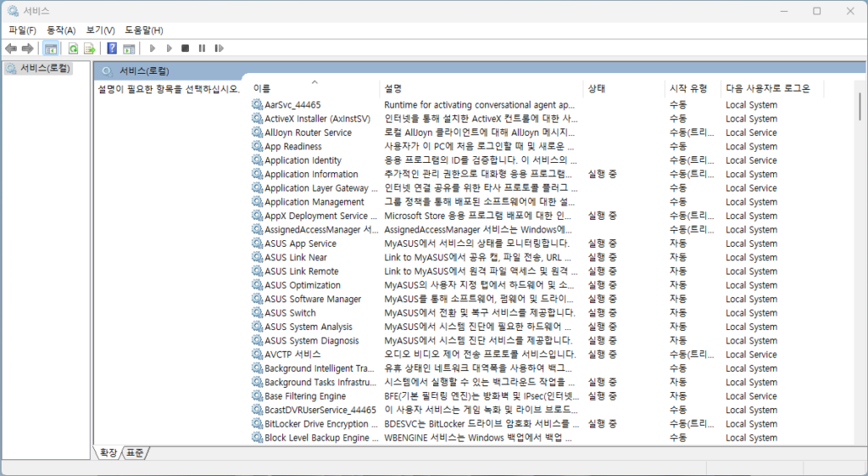
Task: Click the gear icon of AarSvc_44465
Action: point(257,104)
